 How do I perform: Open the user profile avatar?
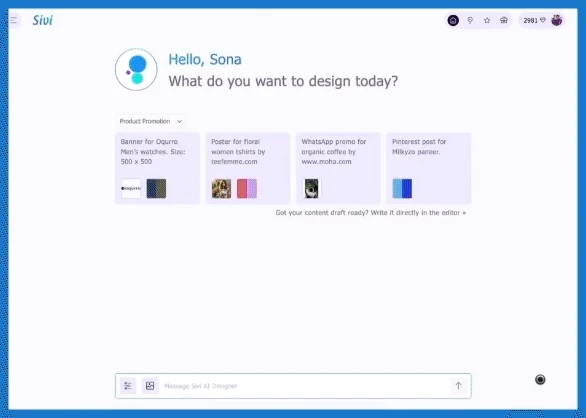556,20
